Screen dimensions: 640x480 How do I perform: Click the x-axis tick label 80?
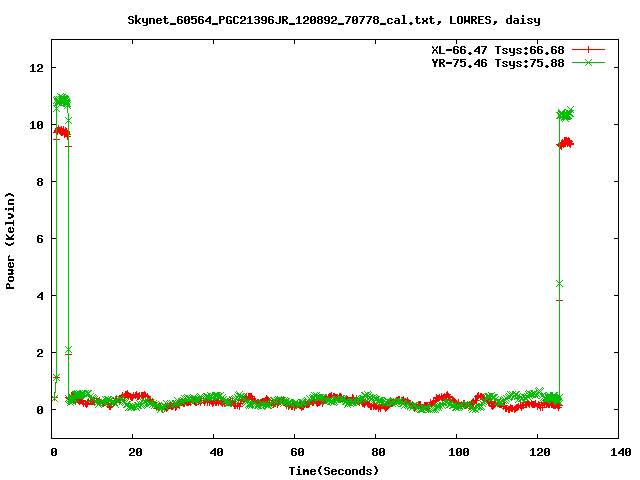pos(378,452)
